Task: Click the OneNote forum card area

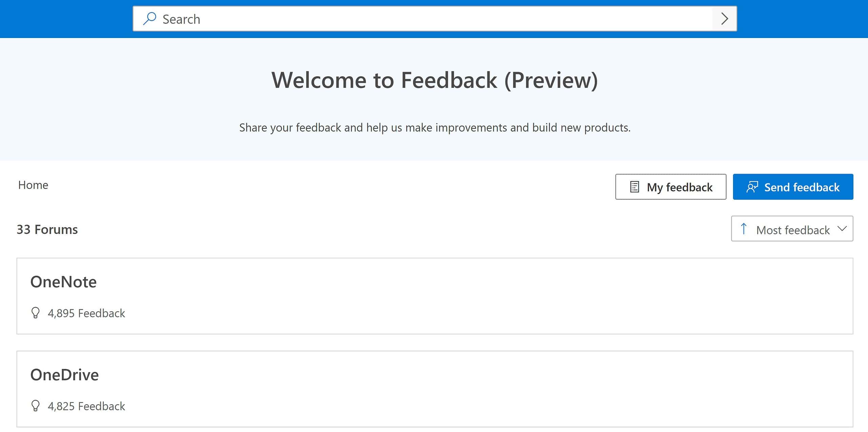Action: 435,296
